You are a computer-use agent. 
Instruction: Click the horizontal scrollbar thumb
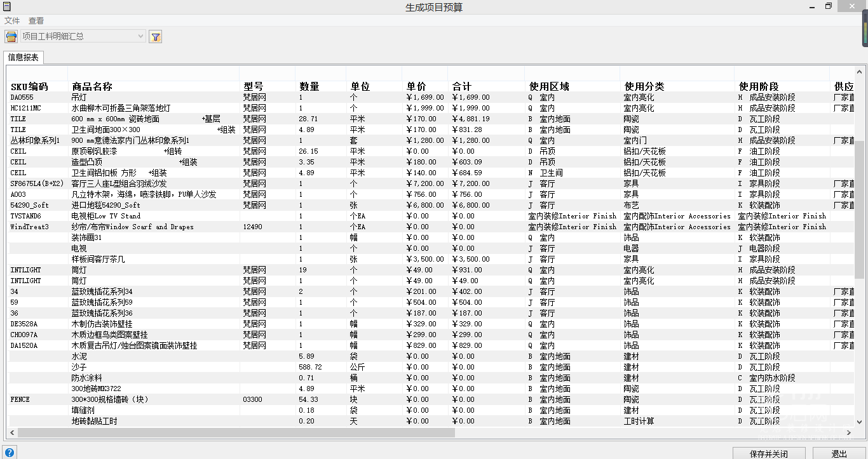(236, 433)
